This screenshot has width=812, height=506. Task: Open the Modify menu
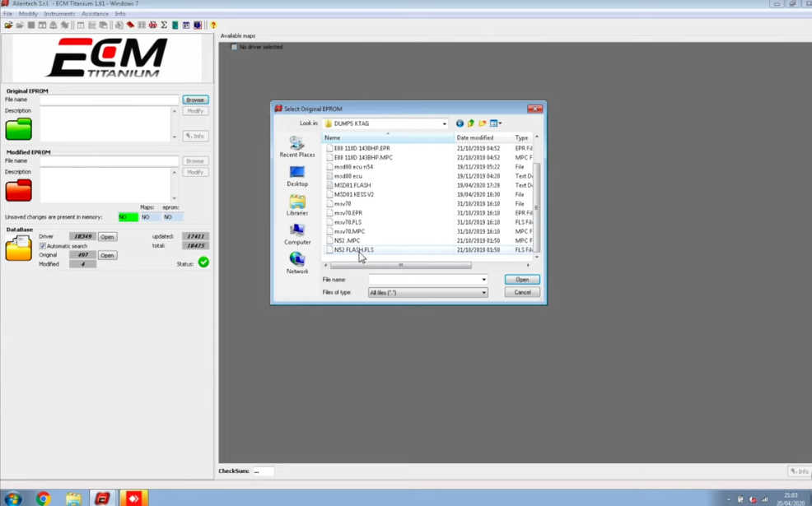[x=28, y=14]
